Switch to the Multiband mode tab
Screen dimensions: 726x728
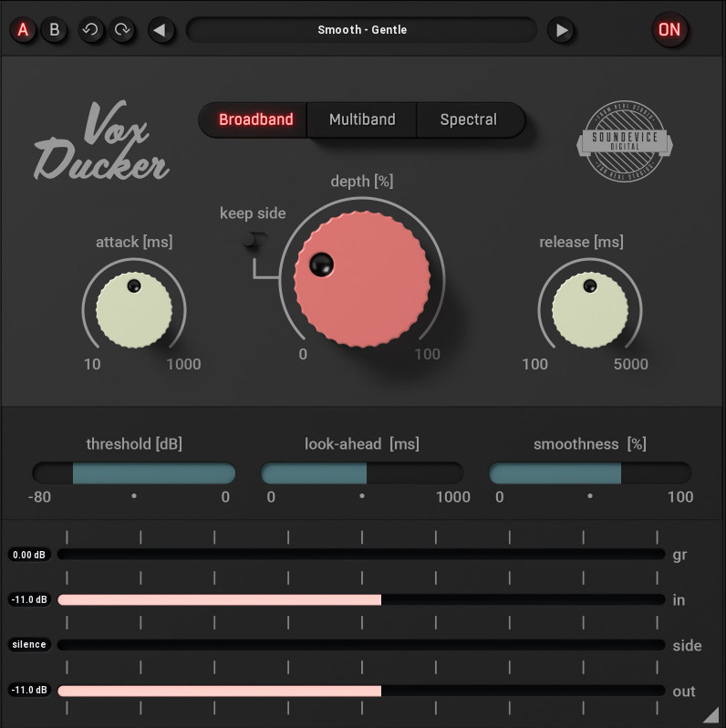[x=362, y=120]
